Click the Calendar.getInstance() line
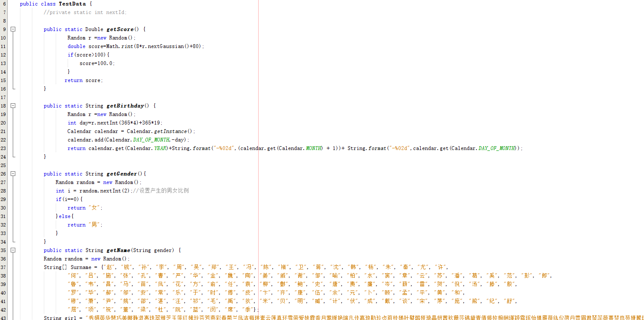 pos(131,131)
